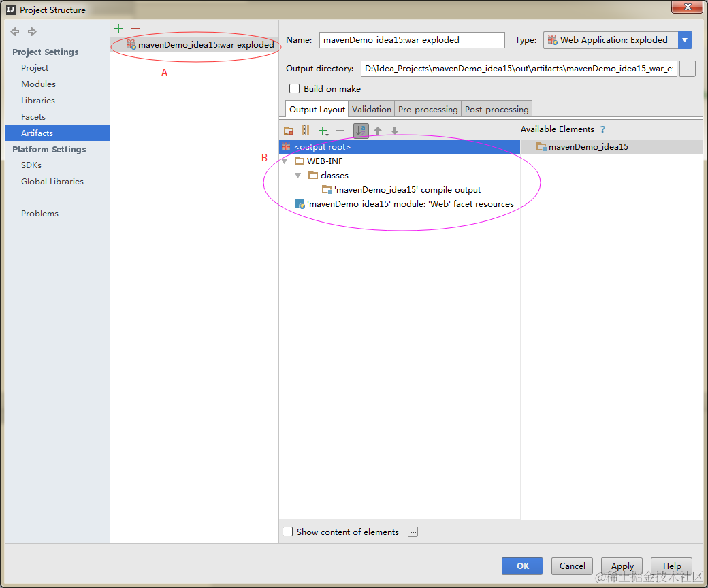Move element up in output layout
The height and width of the screenshot is (588, 708).
coord(378,131)
